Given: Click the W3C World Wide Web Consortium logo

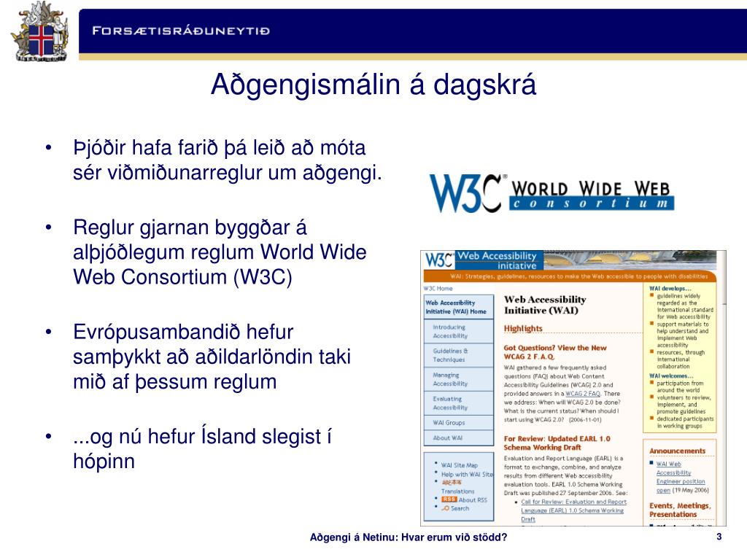Looking at the screenshot, I should click(x=551, y=193).
